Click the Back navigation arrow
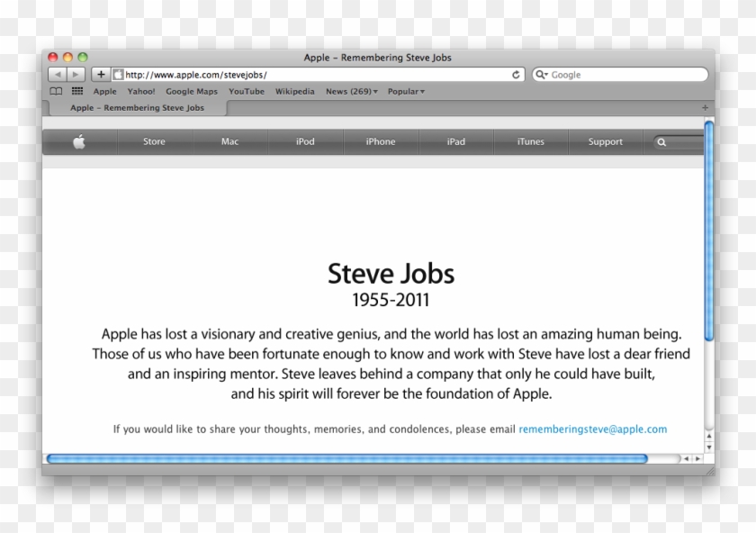This screenshot has height=533, width=756. click(x=58, y=75)
